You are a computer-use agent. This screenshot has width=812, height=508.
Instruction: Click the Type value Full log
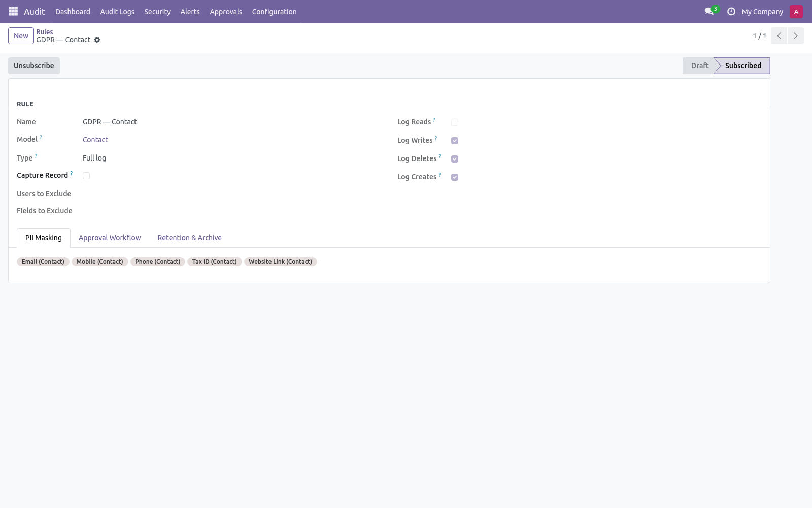(94, 158)
